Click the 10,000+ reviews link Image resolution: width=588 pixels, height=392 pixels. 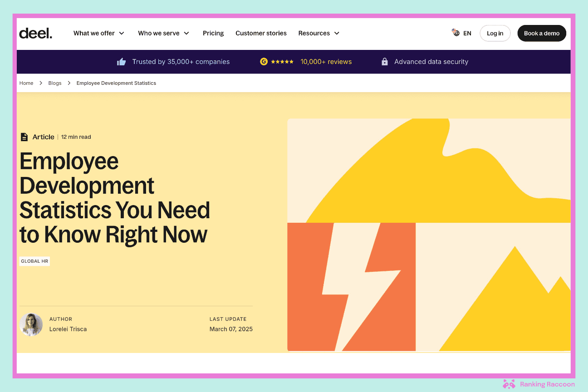[326, 62]
